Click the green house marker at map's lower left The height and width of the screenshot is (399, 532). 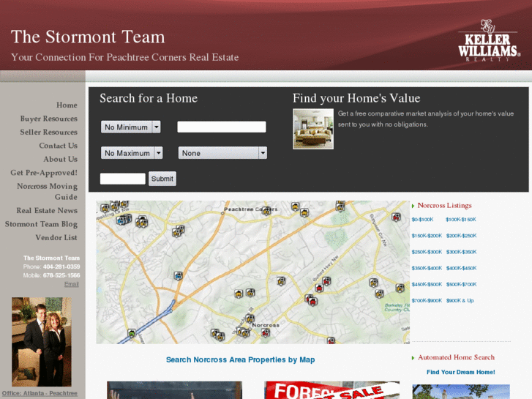(132, 333)
